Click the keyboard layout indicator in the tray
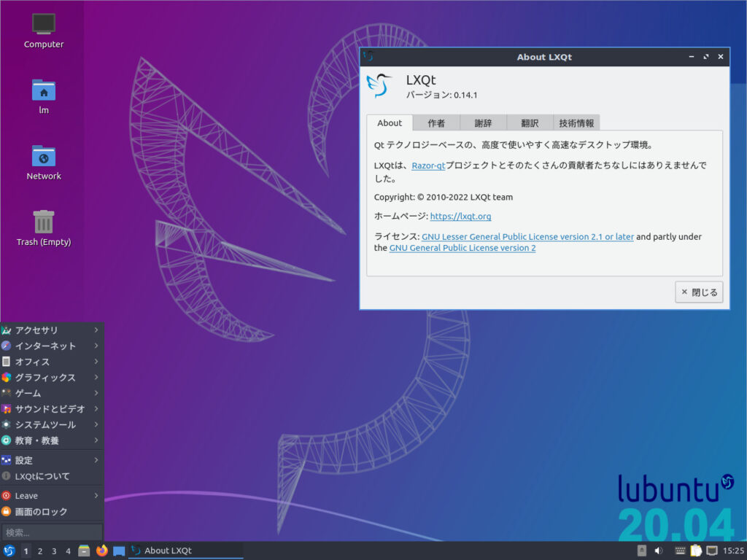The image size is (747, 560). pos(679,551)
